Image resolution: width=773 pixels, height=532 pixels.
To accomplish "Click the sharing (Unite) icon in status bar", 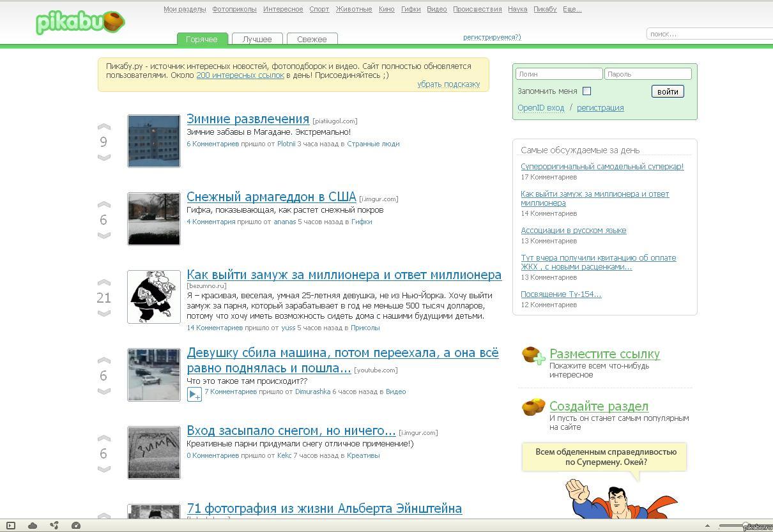I will [54, 526].
